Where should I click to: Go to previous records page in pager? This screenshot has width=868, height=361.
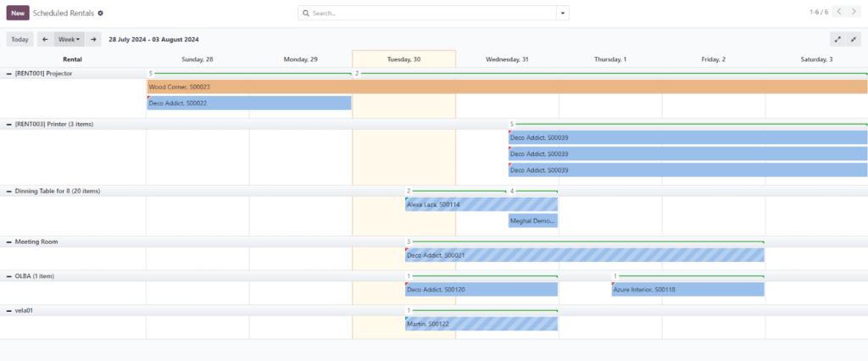click(838, 13)
